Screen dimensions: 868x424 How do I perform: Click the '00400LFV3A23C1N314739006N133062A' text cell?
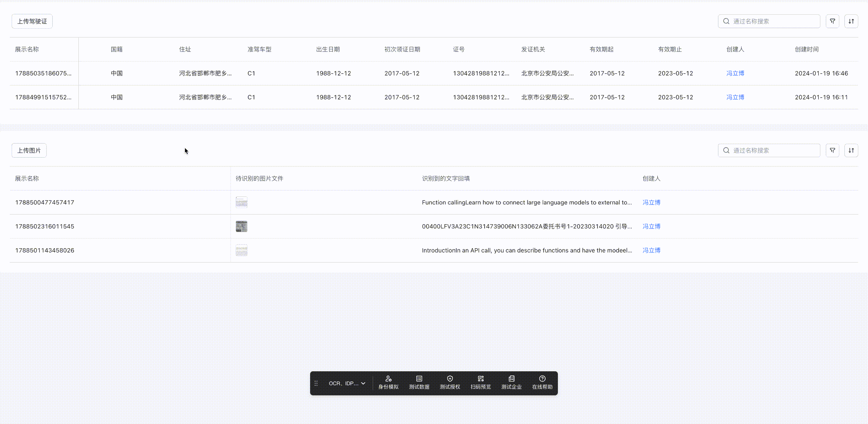527,226
